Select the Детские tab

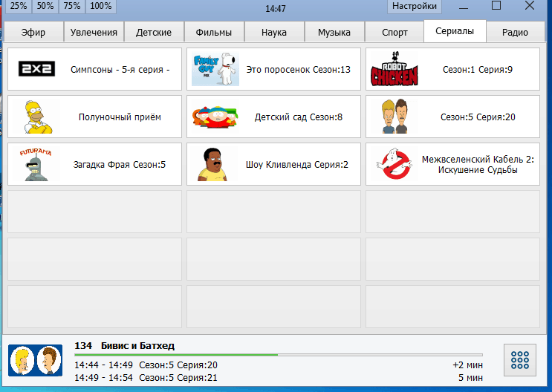point(154,33)
